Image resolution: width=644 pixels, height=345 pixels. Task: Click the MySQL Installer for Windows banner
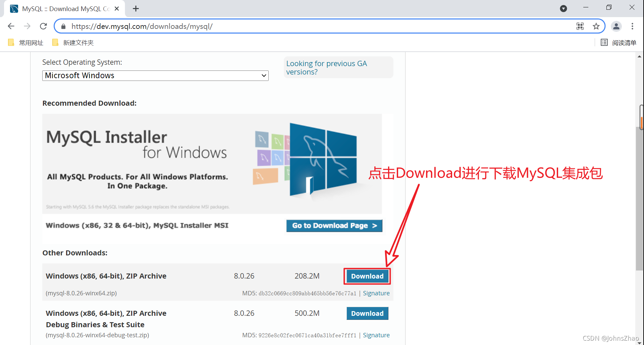click(x=212, y=164)
